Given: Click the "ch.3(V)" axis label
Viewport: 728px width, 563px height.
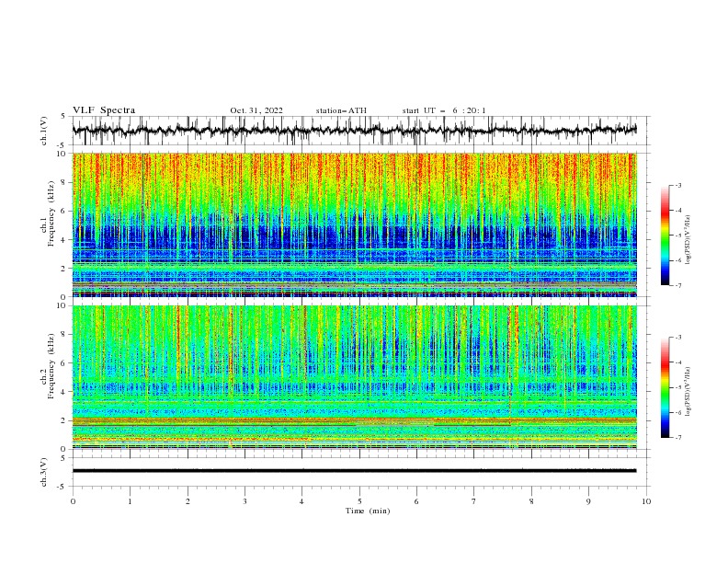Looking at the screenshot, I should click(x=44, y=472).
